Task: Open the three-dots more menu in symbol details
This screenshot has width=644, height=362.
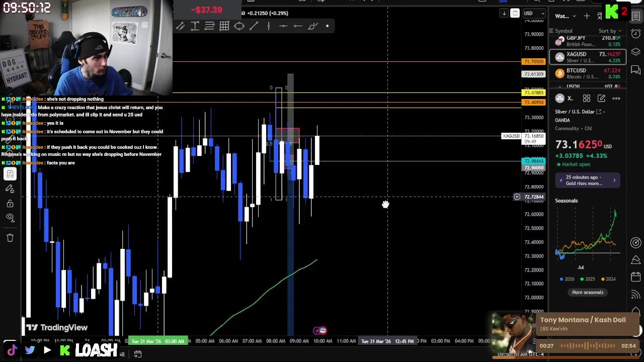Action: (x=616, y=99)
